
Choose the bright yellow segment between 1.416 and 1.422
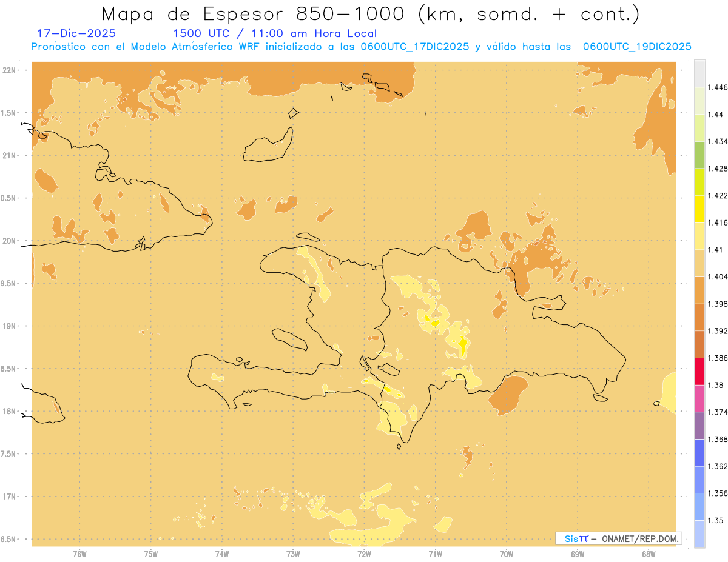coord(699,209)
